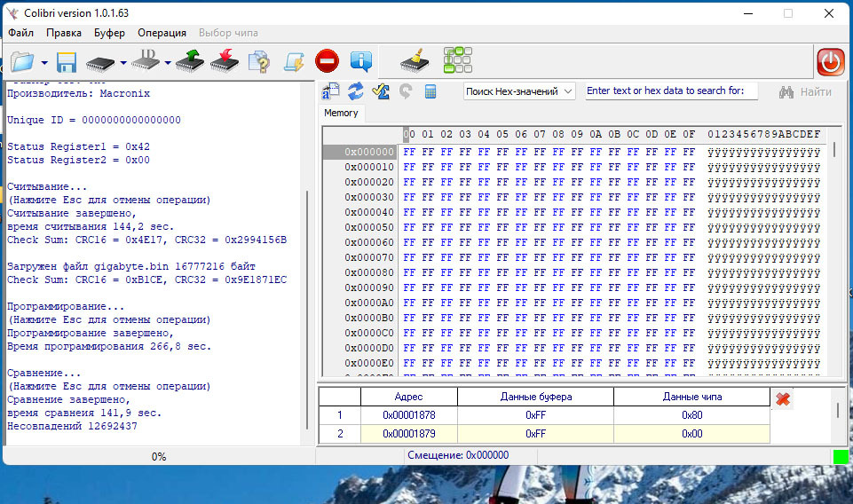Viewport: 853px width, 504px height.
Task: Click the Загружен файл gigabyte.bin log line
Action: (x=131, y=266)
